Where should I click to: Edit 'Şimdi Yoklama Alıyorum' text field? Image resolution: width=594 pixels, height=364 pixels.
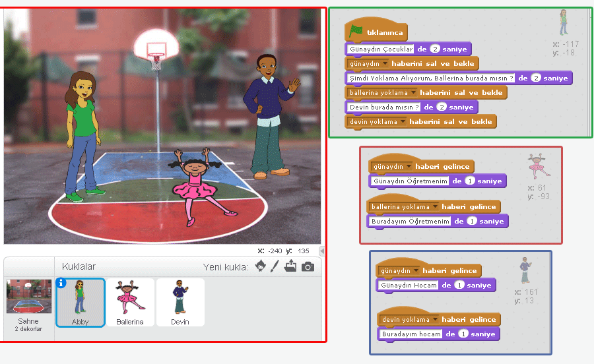point(431,78)
